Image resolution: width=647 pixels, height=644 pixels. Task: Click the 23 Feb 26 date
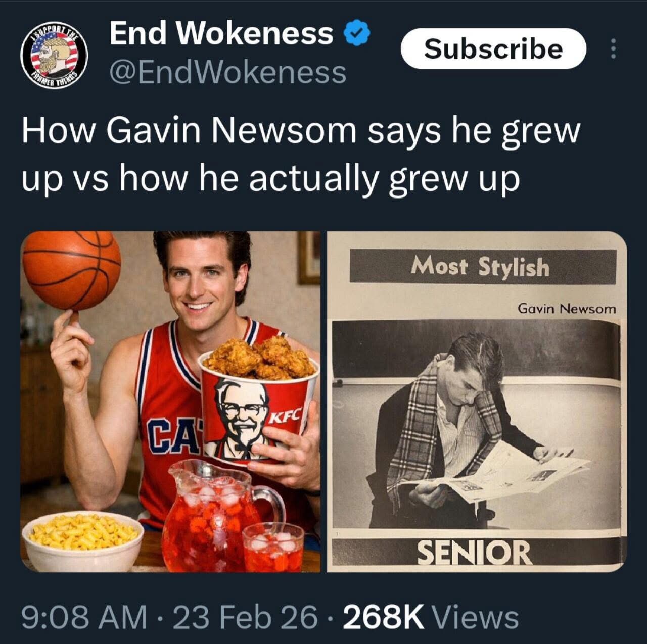[x=245, y=618]
